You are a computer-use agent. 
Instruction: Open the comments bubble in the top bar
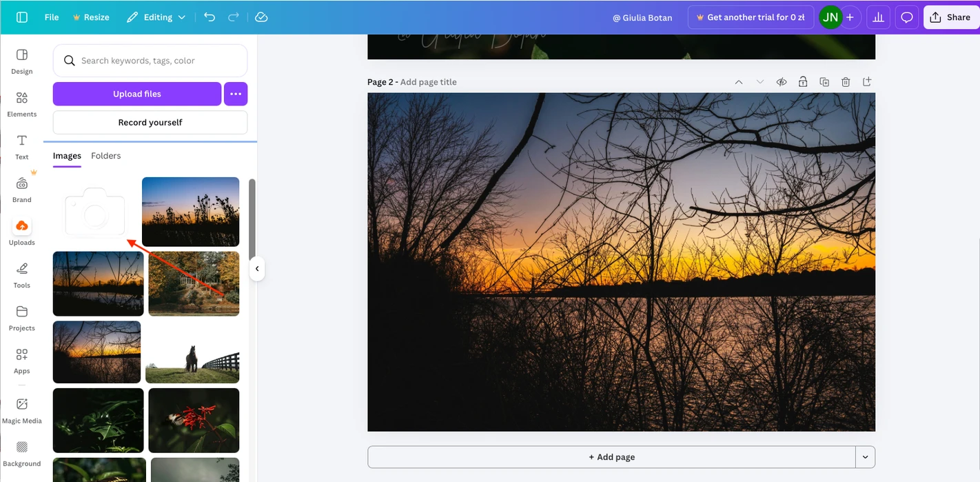point(906,17)
